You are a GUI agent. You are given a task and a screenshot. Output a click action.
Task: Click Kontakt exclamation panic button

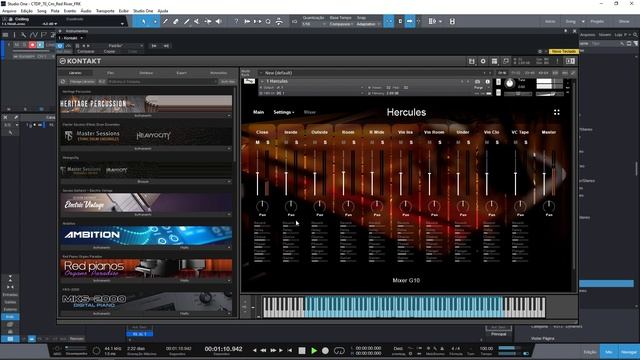pos(557,61)
